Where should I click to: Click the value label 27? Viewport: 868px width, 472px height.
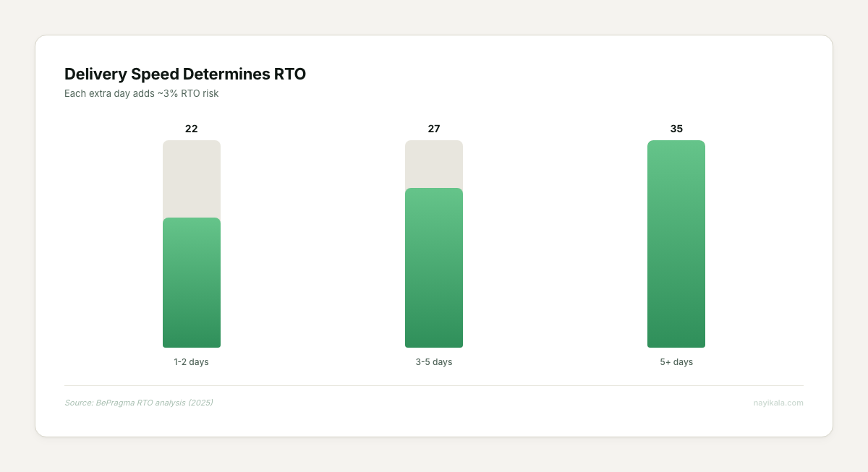pos(434,129)
